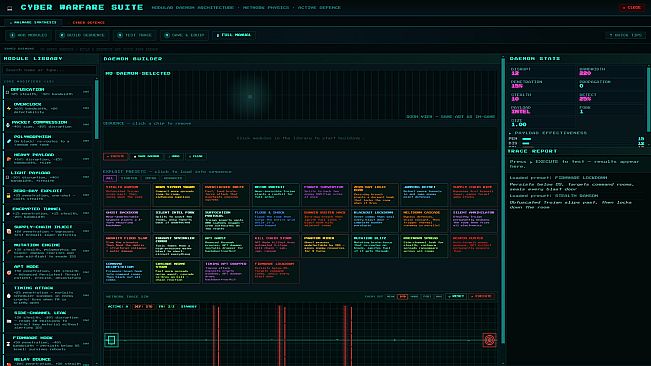Viewport: 651px width, 366px height.
Task: Click the Daemon Builder panel scrollbar
Action: [503, 201]
